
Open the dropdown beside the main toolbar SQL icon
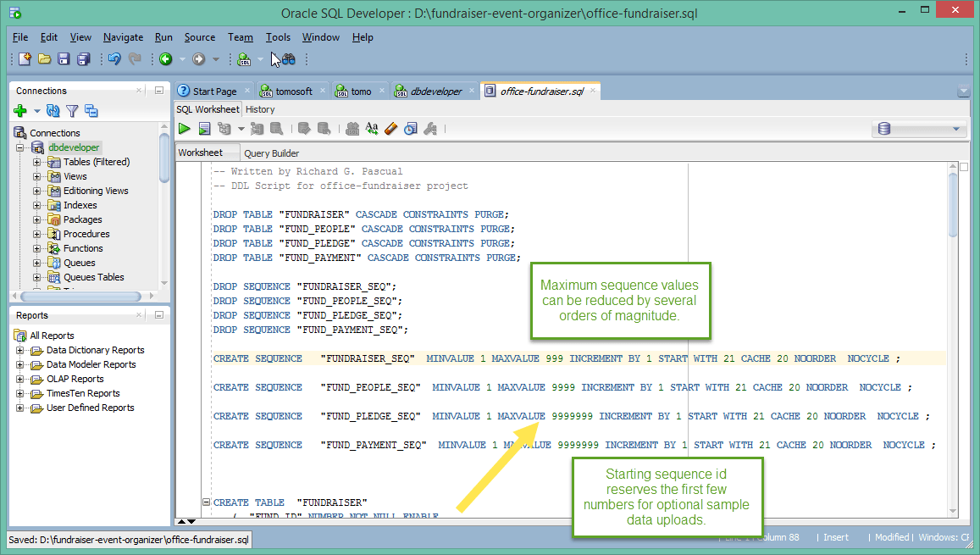[x=261, y=59]
